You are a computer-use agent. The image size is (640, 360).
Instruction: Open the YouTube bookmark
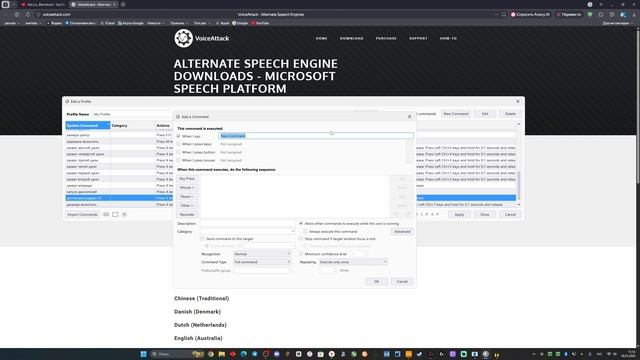pyautogui.click(x=260, y=23)
